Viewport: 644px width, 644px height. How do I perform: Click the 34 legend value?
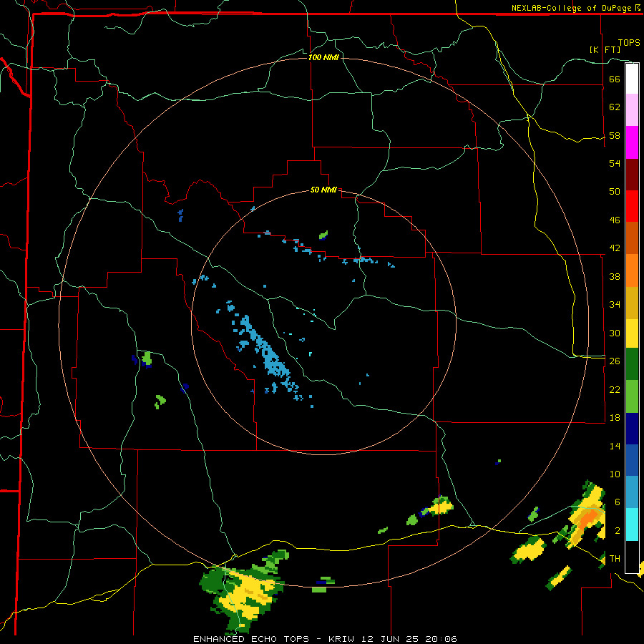tap(615, 305)
